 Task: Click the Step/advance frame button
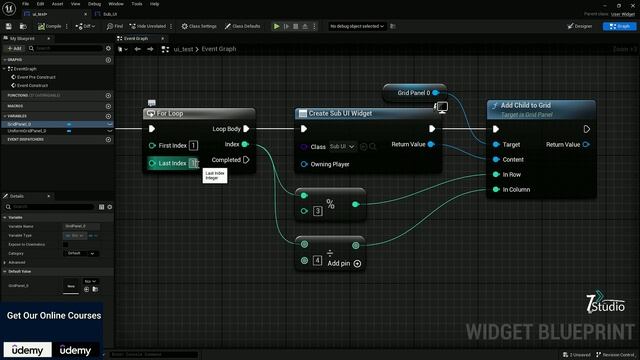(286, 26)
